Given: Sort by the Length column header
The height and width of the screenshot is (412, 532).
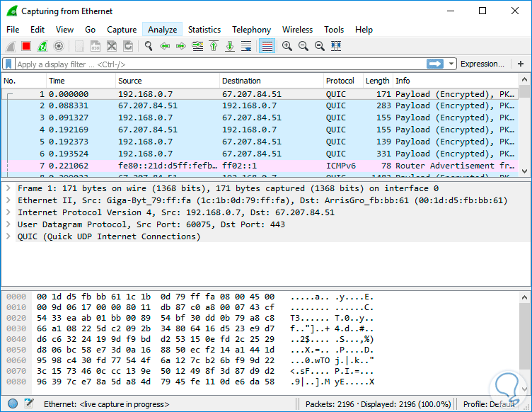Looking at the screenshot, I should point(378,81).
